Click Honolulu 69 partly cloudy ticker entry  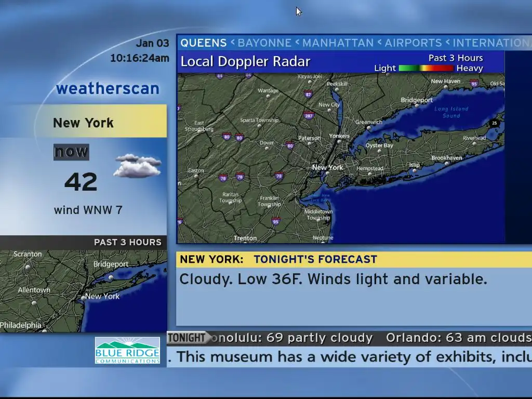pyautogui.click(x=292, y=338)
